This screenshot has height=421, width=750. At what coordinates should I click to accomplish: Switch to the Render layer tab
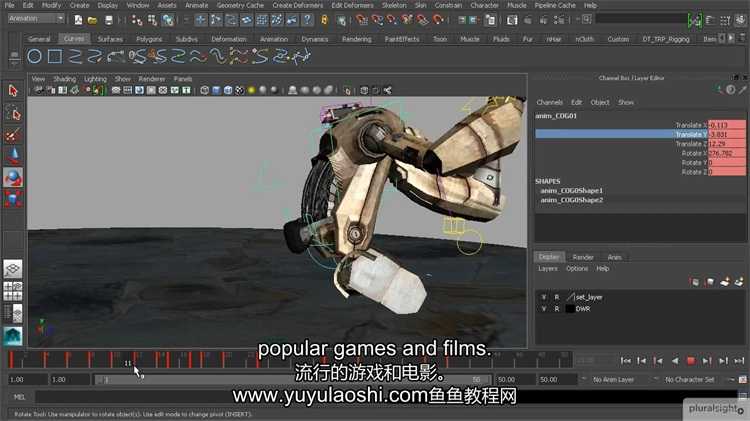[x=583, y=257]
